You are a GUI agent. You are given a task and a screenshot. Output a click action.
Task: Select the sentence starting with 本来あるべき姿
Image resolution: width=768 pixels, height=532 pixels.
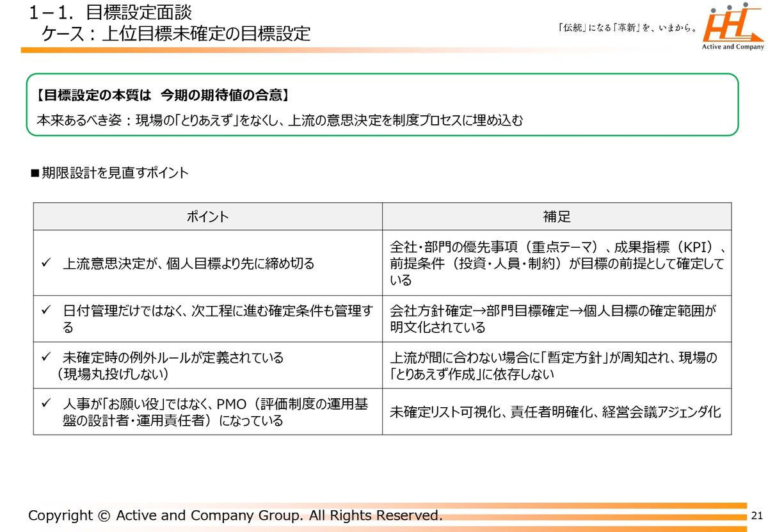(280, 120)
